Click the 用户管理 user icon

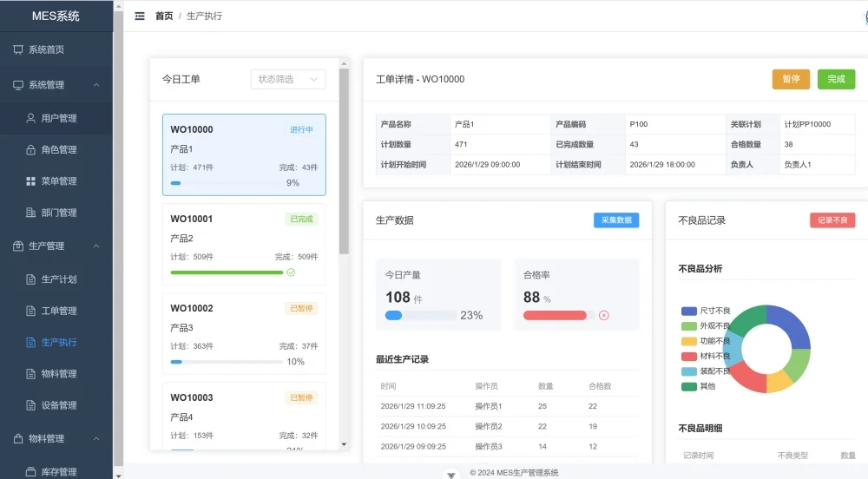pos(31,118)
